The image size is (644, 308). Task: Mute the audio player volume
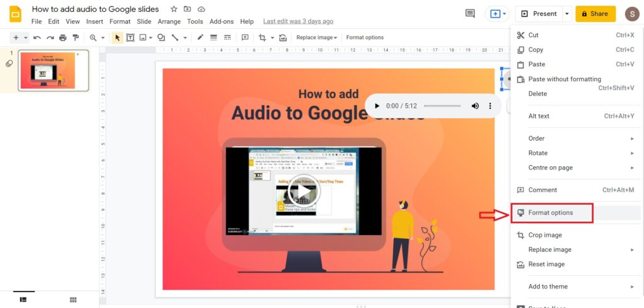tap(475, 106)
